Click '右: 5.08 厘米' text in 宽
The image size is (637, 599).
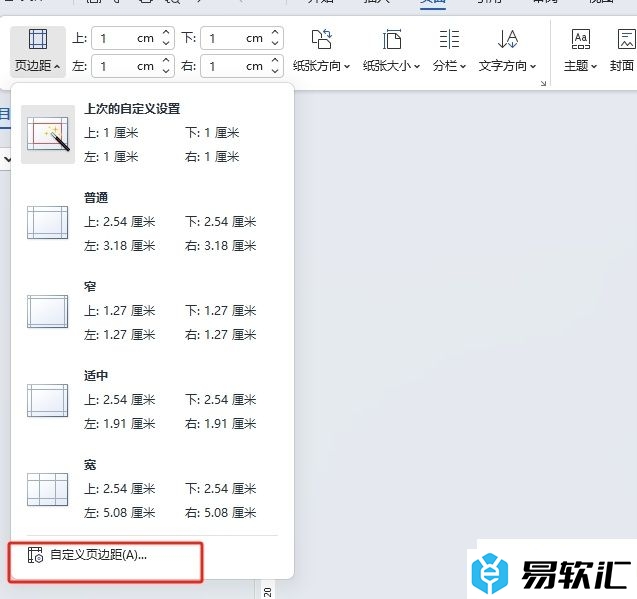[x=220, y=513]
